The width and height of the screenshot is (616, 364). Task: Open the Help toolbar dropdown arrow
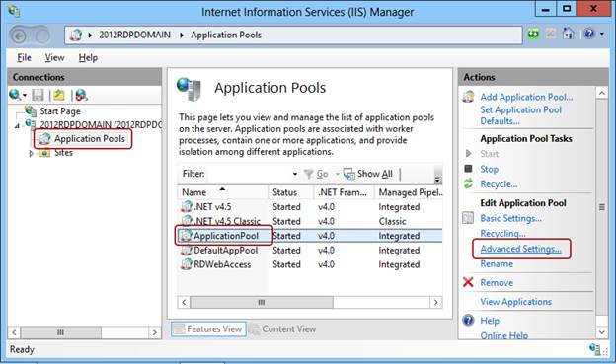[x=602, y=35]
